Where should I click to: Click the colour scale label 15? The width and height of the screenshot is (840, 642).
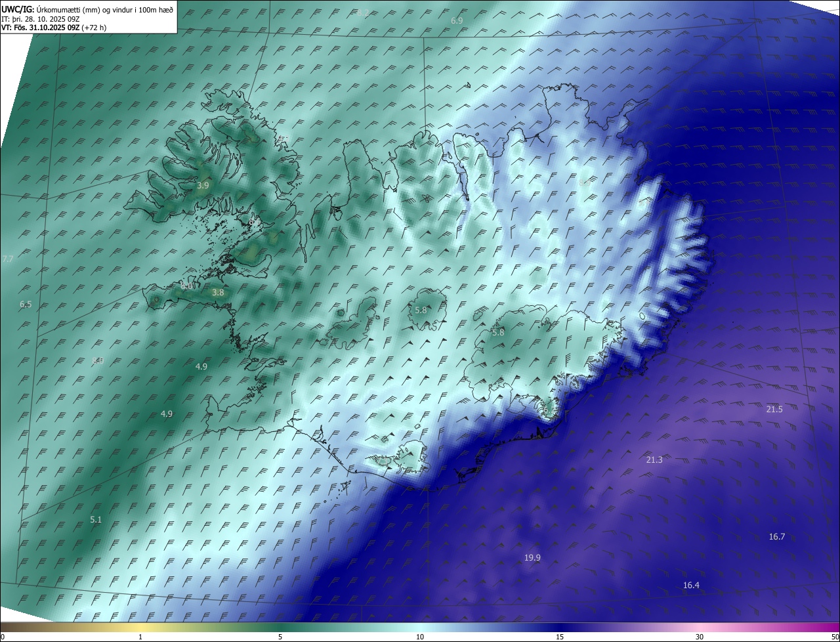tap(560, 637)
